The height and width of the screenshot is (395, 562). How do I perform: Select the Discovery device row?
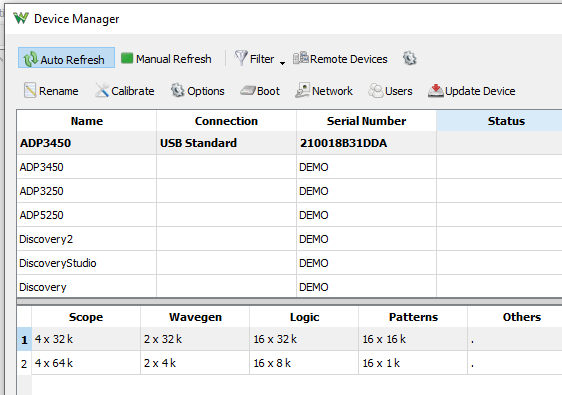coord(289,286)
